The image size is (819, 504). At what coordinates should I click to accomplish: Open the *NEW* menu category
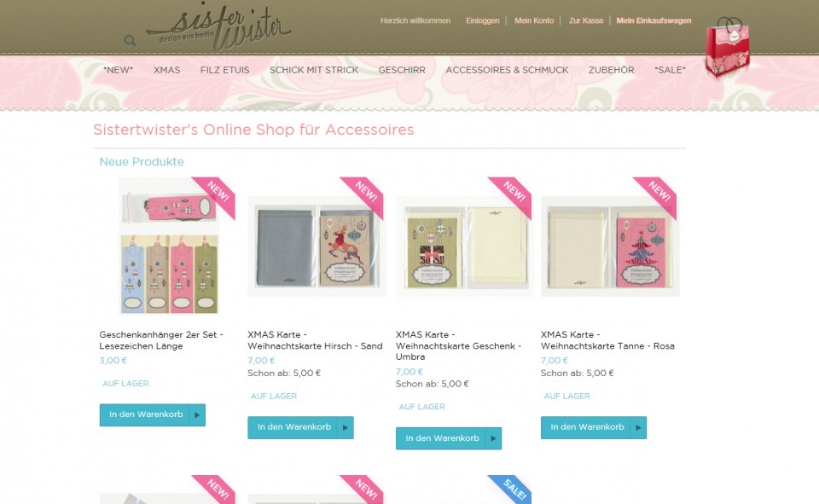click(x=118, y=70)
